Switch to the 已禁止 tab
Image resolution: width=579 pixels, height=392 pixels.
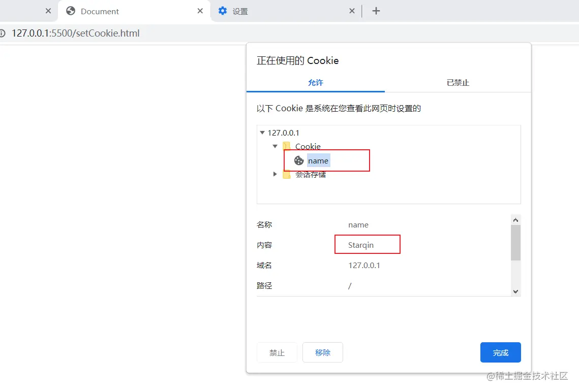point(457,82)
